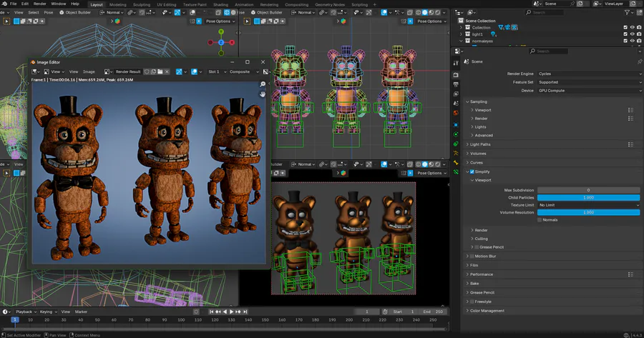This screenshot has width=644, height=338.
Task: Toggle the preview range clock icon
Action: (385, 312)
